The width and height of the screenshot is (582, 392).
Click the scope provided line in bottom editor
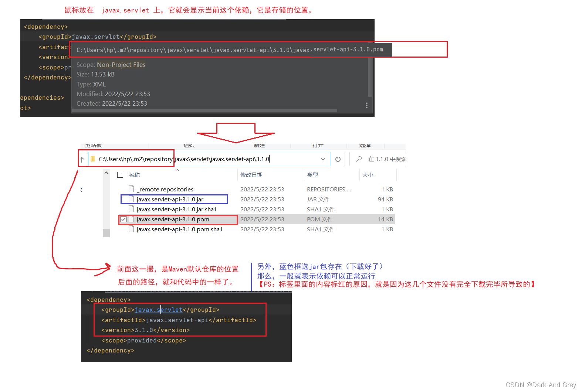pyautogui.click(x=144, y=340)
